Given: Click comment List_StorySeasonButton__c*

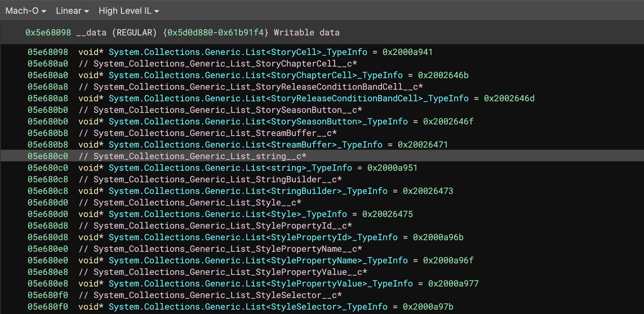Looking at the screenshot, I should [220, 110].
